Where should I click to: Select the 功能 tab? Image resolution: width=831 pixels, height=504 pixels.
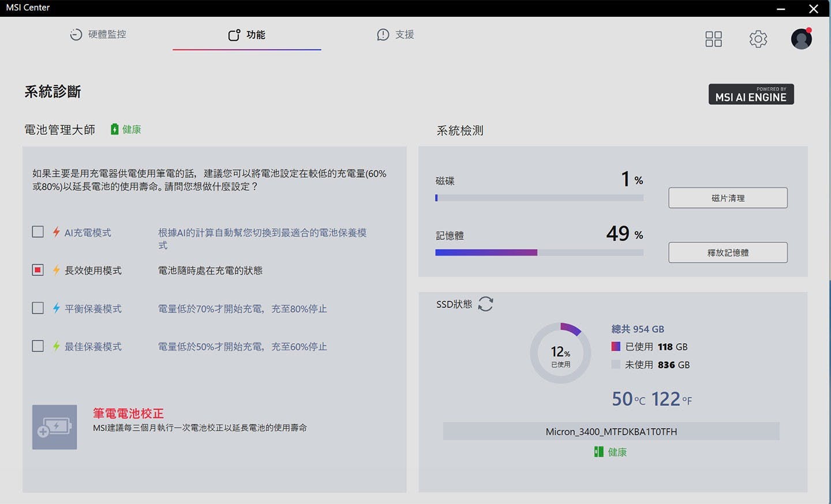pyautogui.click(x=247, y=35)
